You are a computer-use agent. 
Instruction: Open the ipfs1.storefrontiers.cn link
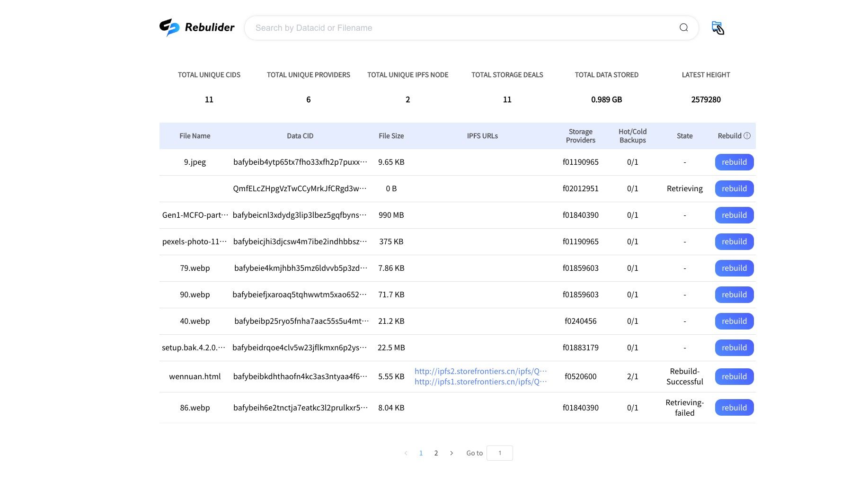480,382
